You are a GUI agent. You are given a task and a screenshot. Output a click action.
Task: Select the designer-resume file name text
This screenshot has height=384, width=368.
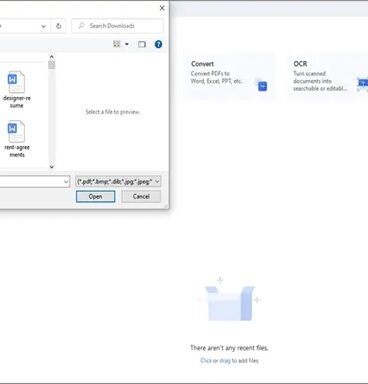[17, 102]
